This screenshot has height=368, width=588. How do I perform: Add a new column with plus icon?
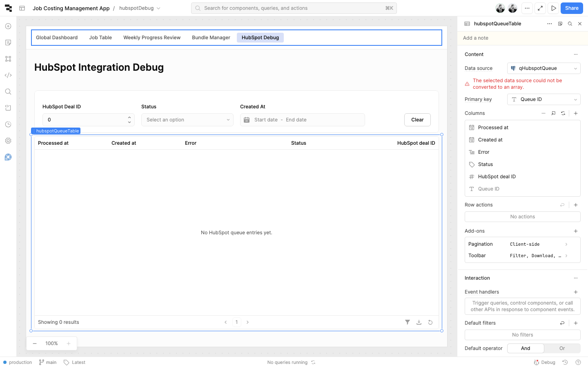coord(575,113)
